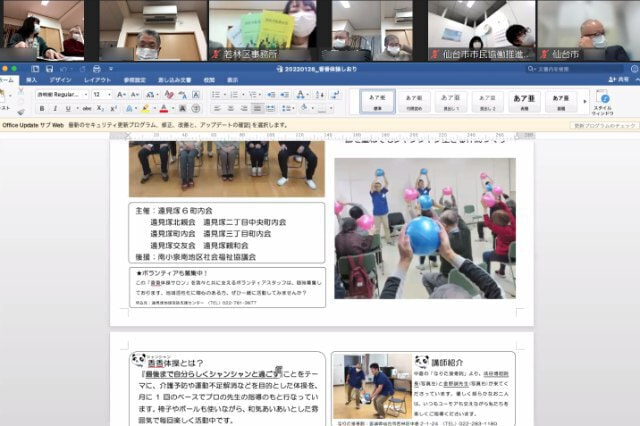Choose the red font color swatch

[164, 108]
